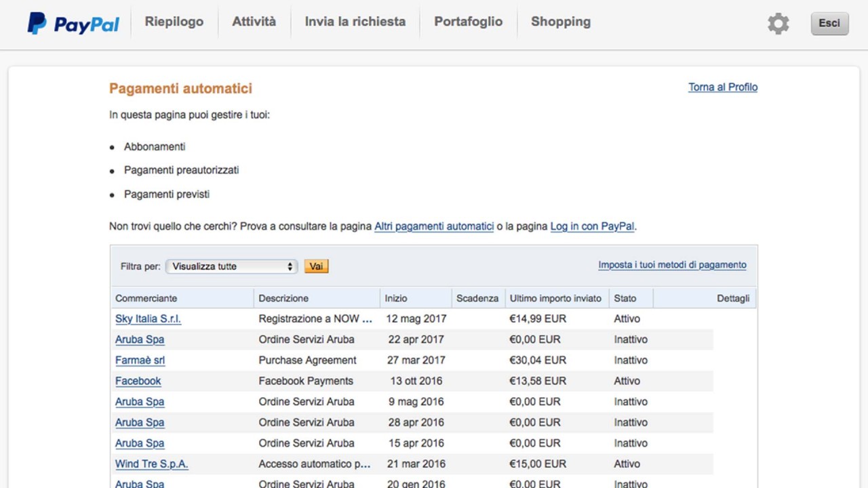Open the Wind Tre S.p.A. merchant link
Screen dimensions: 868x488
tap(152, 464)
